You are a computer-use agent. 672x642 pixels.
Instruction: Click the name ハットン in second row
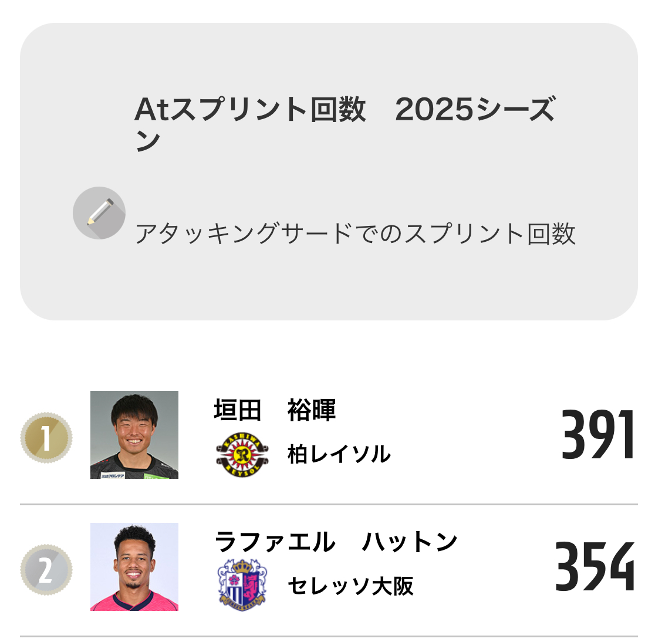point(410,542)
